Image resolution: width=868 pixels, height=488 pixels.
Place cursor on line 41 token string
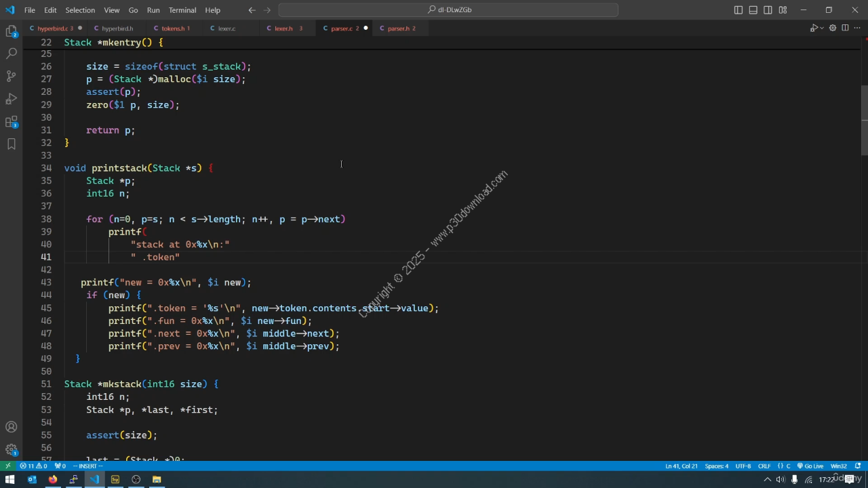tap(155, 257)
